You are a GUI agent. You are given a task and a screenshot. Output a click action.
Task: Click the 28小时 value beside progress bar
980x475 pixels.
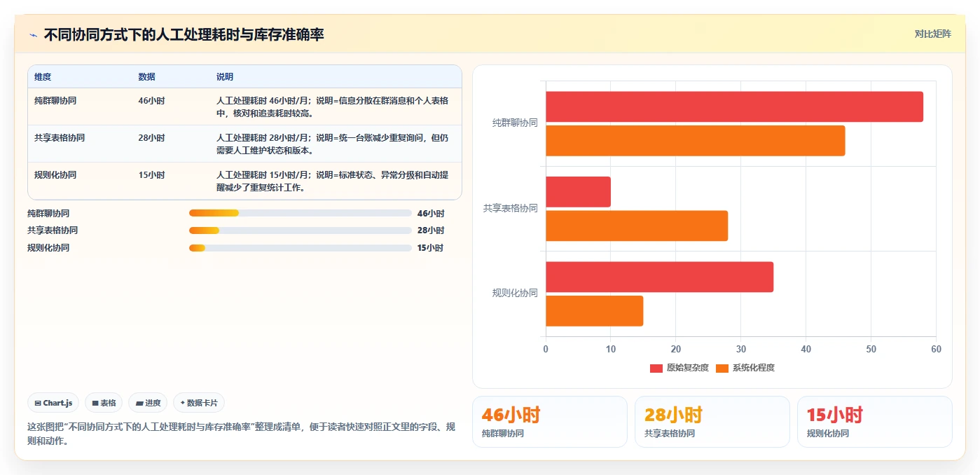431,230
